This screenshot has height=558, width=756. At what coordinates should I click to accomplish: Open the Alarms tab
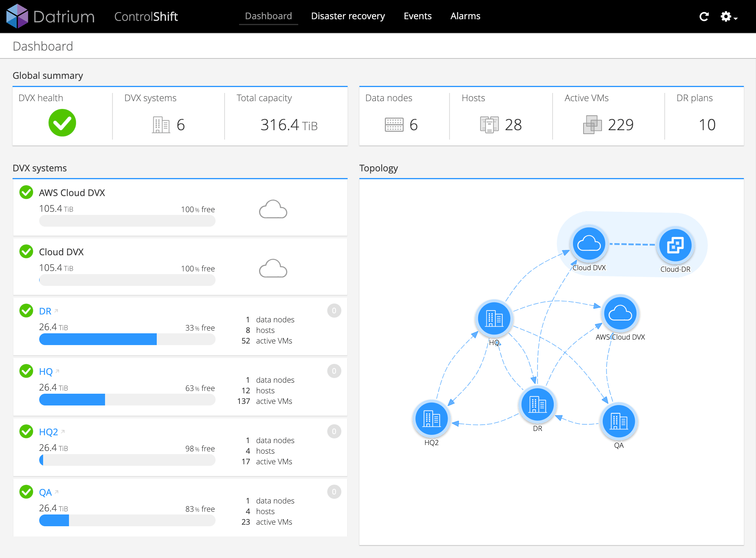465,16
